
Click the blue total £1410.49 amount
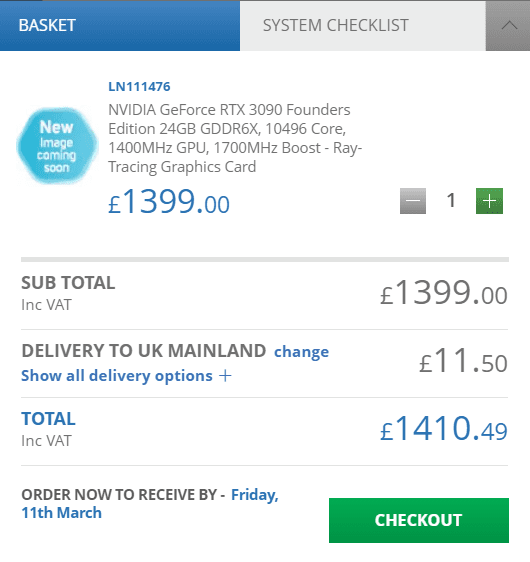(x=444, y=428)
